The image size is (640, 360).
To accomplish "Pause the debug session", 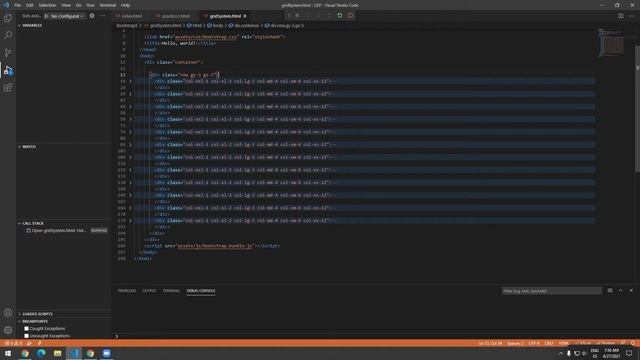I will pos(297,16).
